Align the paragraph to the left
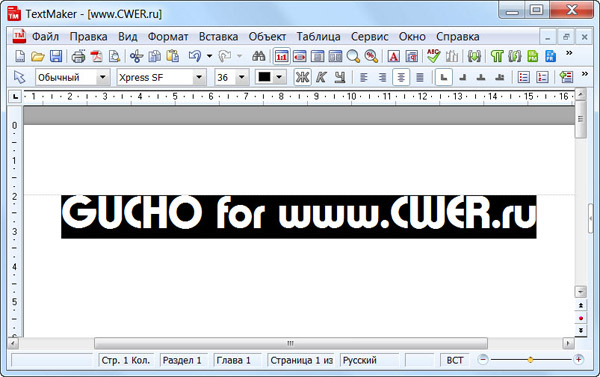The height and width of the screenshot is (377, 600). click(364, 77)
